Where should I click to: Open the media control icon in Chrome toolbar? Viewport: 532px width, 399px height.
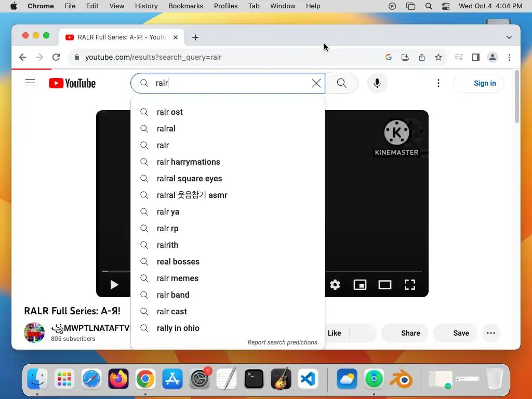tap(459, 57)
